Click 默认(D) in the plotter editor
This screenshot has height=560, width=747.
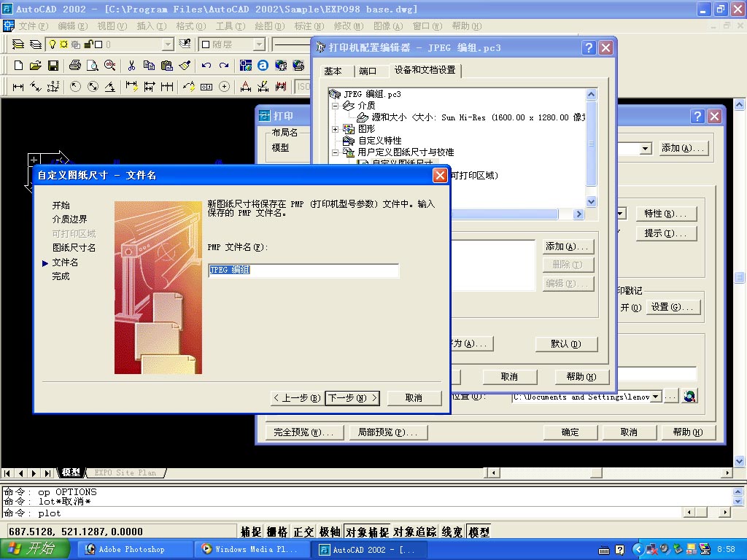566,344
